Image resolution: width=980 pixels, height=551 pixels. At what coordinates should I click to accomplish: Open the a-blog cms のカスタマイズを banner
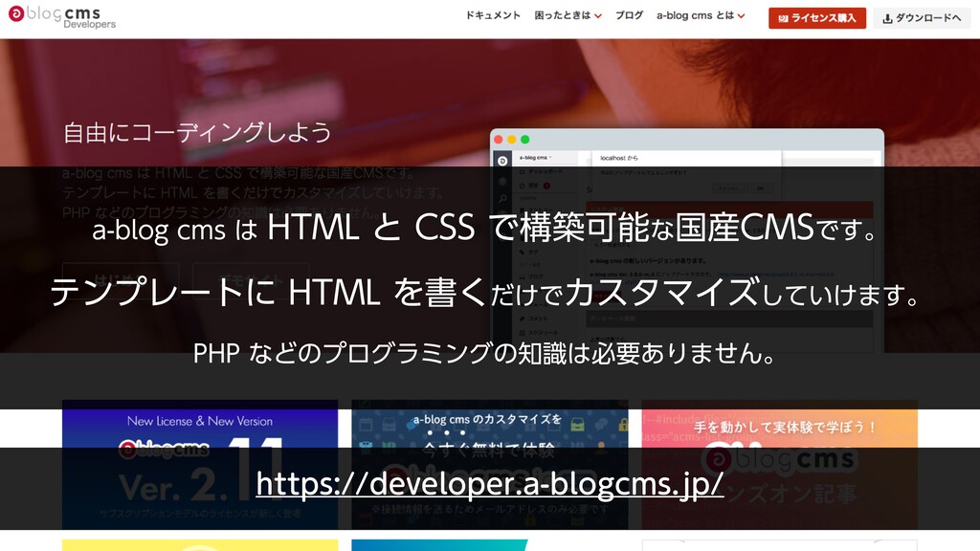pos(489,464)
